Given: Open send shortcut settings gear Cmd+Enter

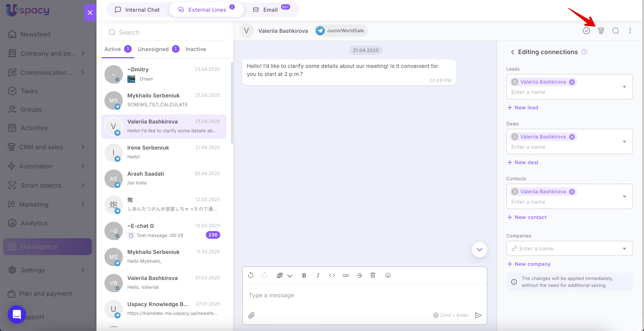Looking at the screenshot, I should (x=436, y=315).
